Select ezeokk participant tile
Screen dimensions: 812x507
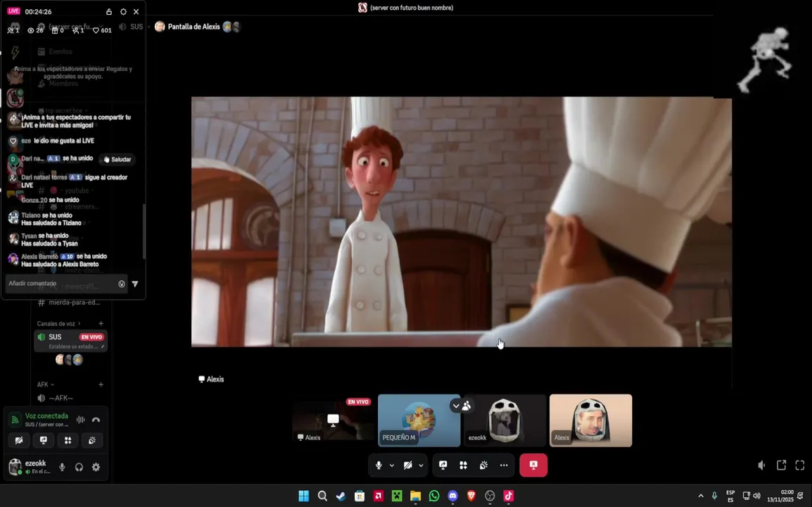(x=505, y=420)
